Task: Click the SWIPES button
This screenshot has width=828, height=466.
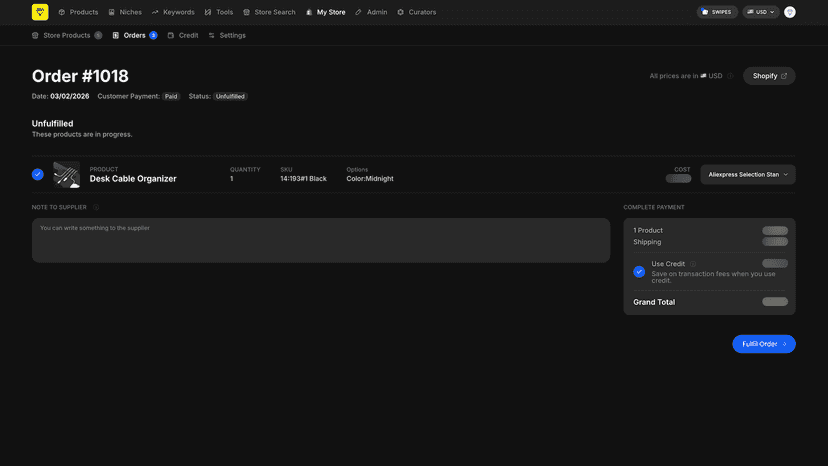Action: coord(717,12)
